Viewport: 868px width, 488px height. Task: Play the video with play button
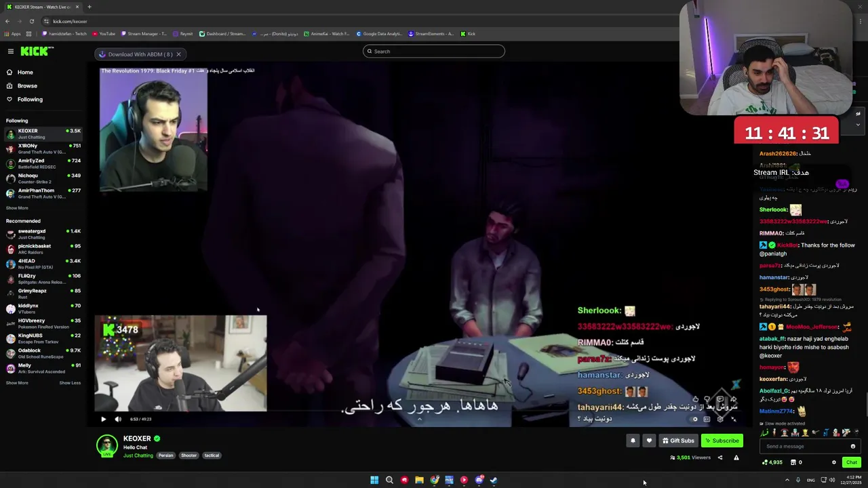[103, 419]
